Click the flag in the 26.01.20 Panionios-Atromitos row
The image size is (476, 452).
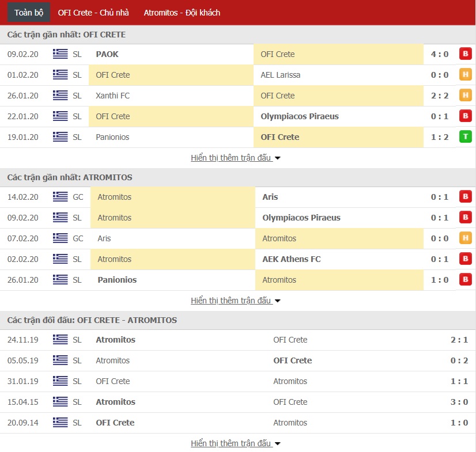[60, 280]
